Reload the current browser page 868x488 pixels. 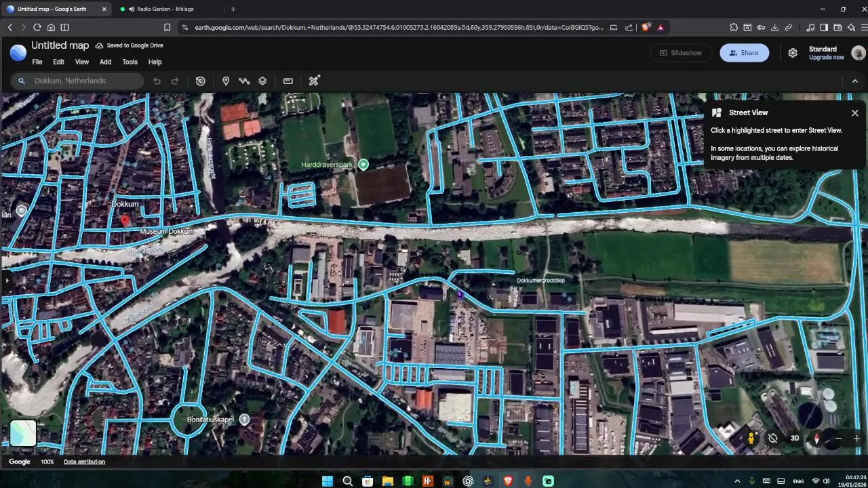point(37,27)
